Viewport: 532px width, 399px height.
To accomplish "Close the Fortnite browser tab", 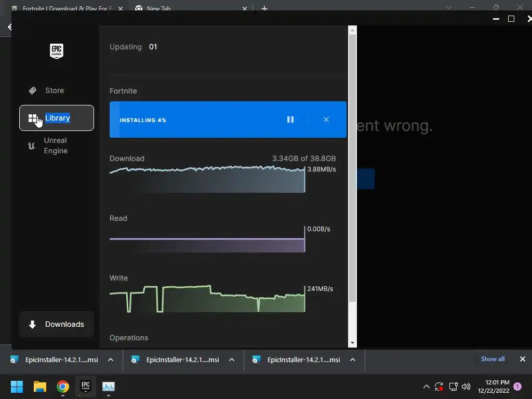I will point(121,8).
